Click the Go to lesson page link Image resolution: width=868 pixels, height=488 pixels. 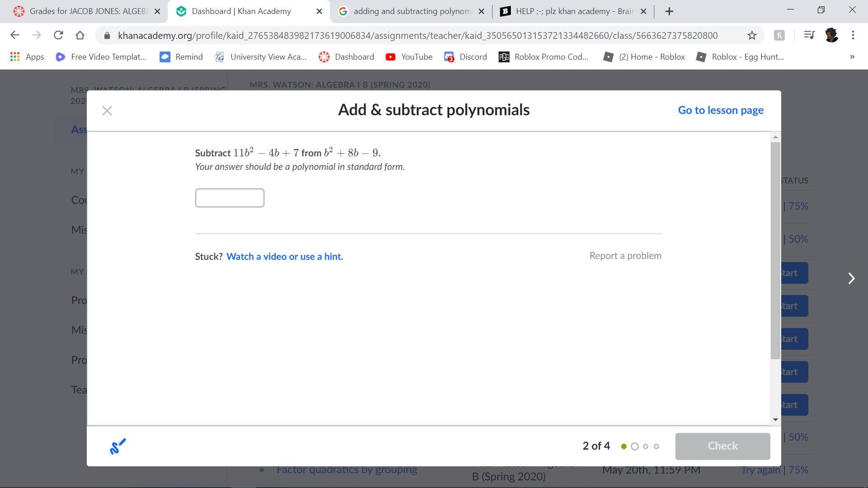click(x=720, y=110)
